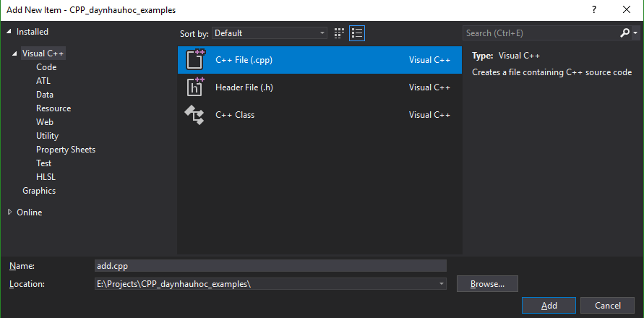Collapse the Installed section

coord(9,32)
